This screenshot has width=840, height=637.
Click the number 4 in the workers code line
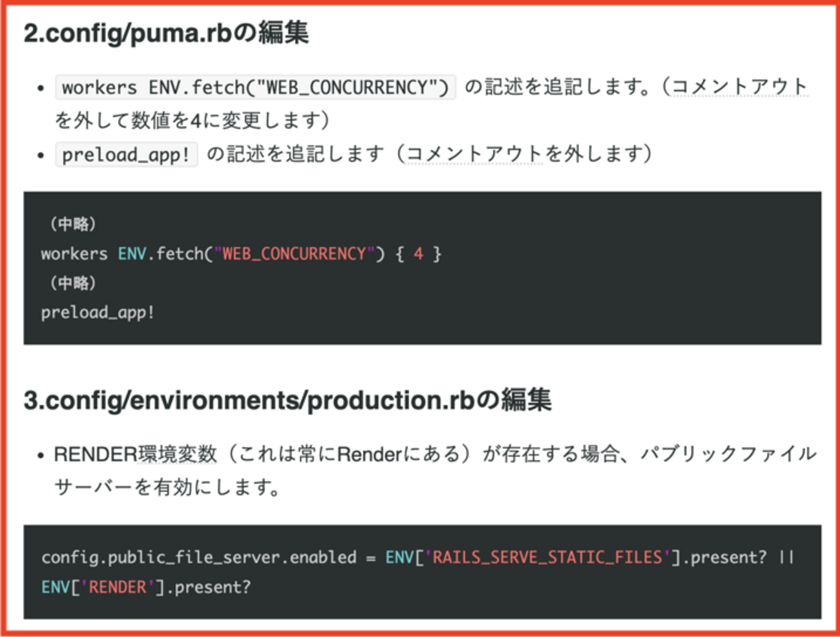(419, 254)
